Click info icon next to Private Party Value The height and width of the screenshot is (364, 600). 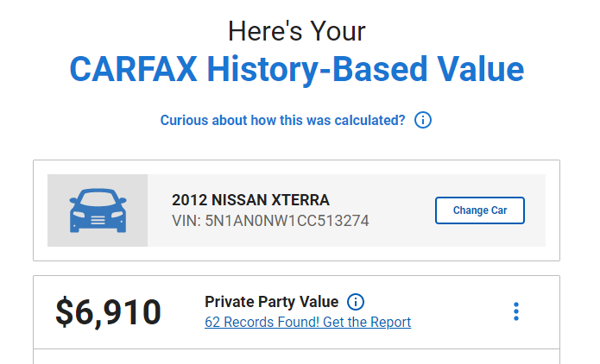(x=356, y=302)
